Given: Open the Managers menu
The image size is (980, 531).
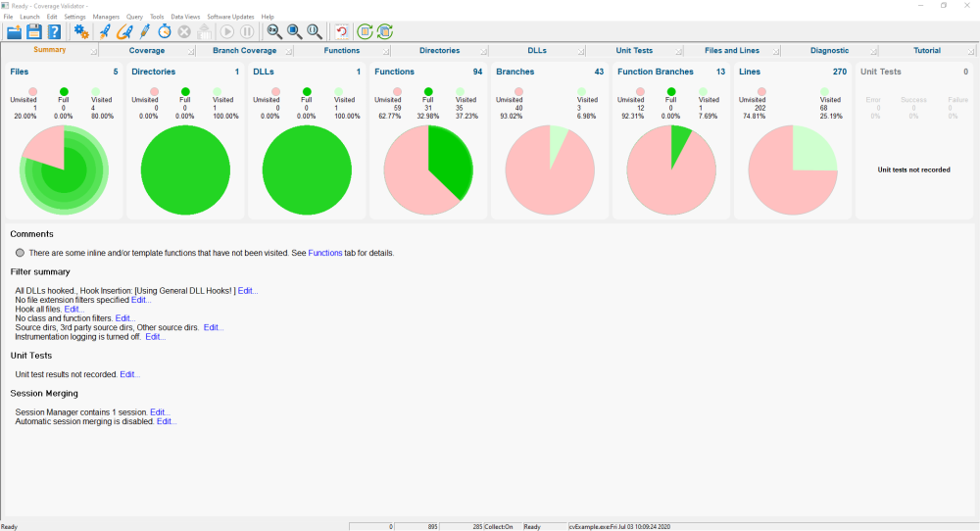Looking at the screenshot, I should coord(106,17).
